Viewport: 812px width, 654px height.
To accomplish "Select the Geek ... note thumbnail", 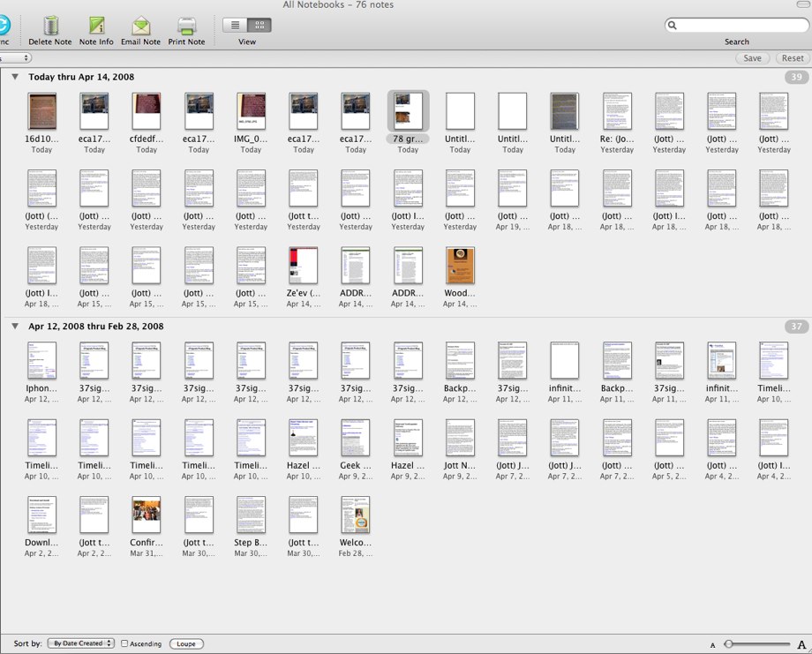I will tap(356, 438).
